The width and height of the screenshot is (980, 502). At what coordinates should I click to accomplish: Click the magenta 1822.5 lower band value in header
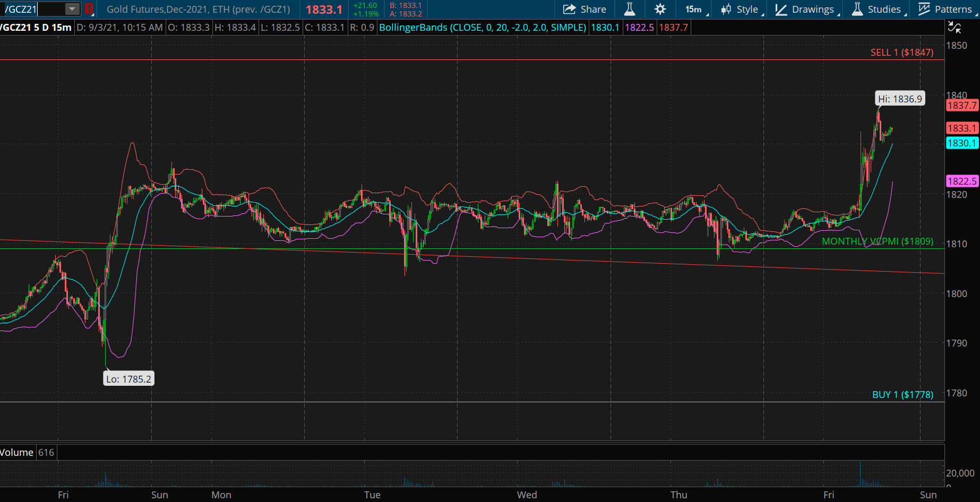coord(639,27)
